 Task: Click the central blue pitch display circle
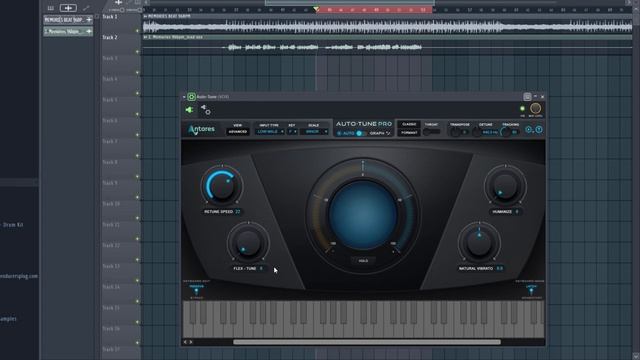[362, 215]
